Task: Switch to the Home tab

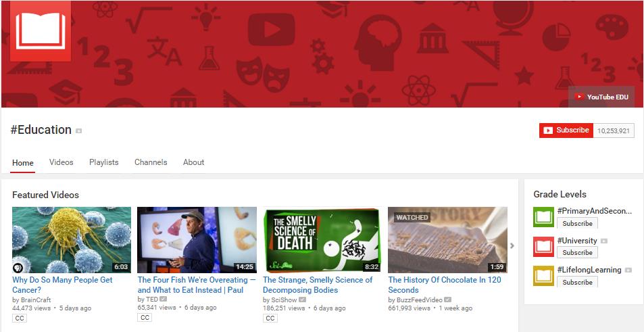Action: coord(22,162)
